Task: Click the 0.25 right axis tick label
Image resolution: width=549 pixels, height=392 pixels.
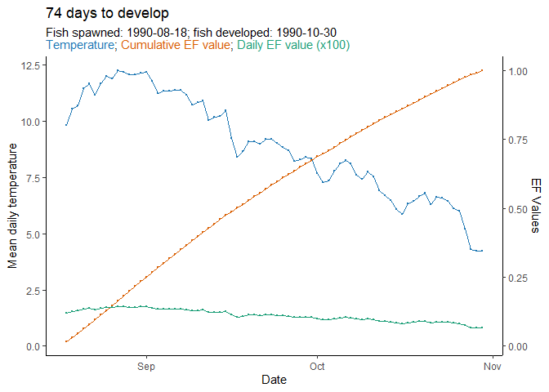Action: point(520,278)
